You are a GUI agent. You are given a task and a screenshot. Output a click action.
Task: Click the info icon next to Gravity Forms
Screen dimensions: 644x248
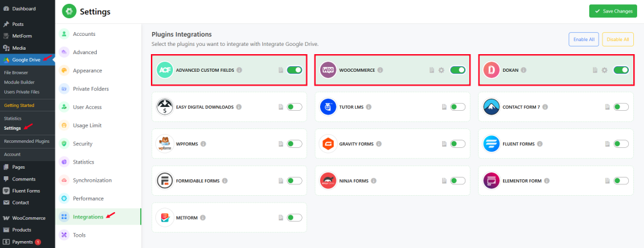point(379,144)
